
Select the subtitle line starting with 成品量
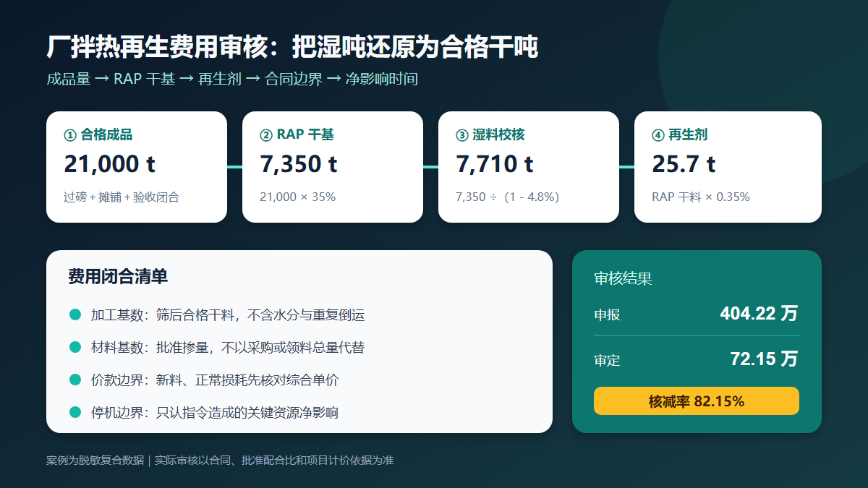(232, 79)
